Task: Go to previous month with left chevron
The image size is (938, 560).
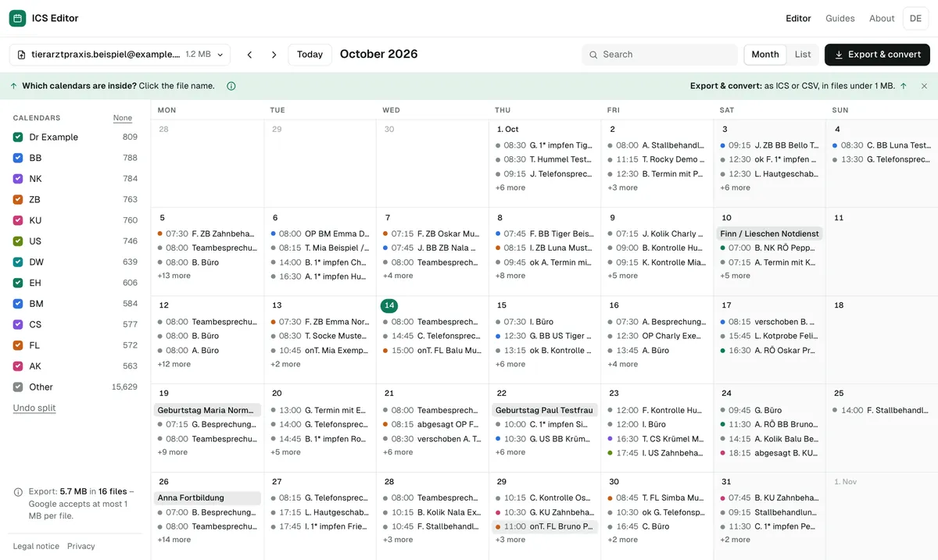Action: tap(250, 55)
